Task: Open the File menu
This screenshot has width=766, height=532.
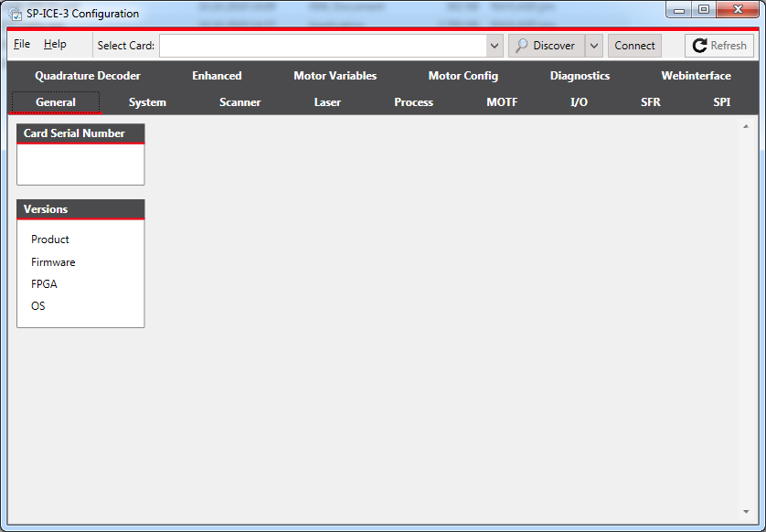Action: pos(22,44)
